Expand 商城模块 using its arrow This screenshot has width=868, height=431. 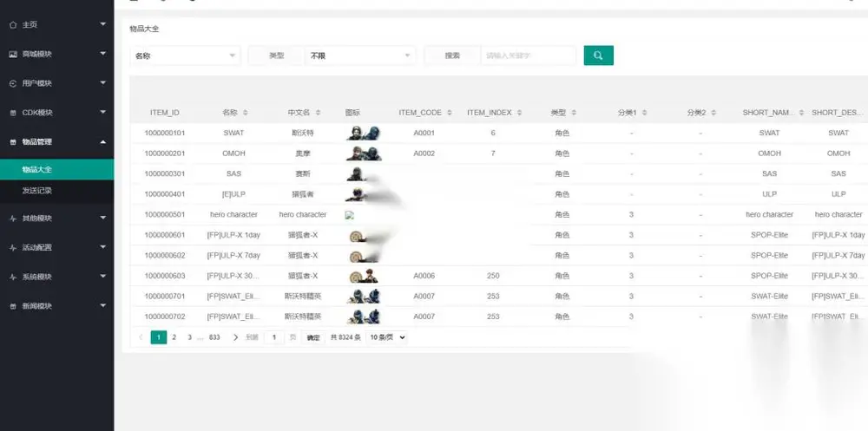[103, 54]
